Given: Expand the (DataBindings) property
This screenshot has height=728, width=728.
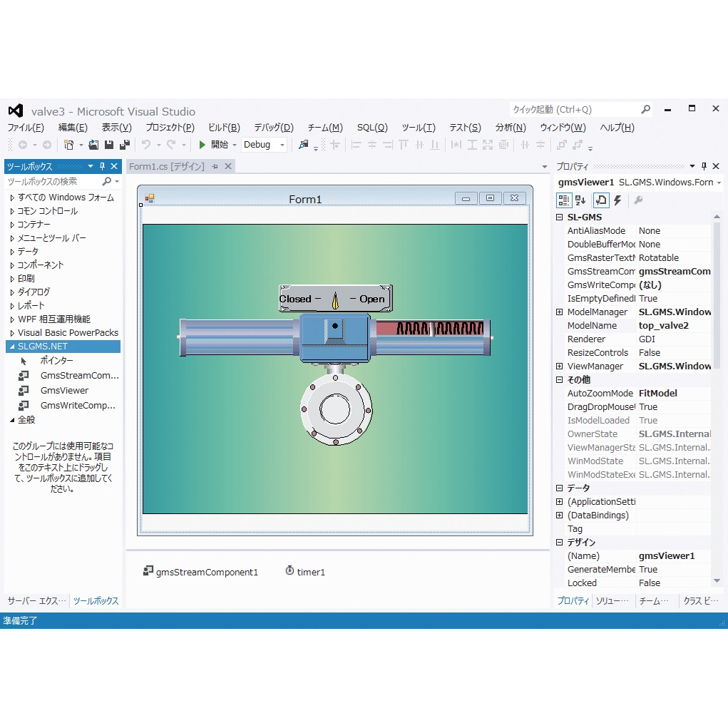Looking at the screenshot, I should (x=560, y=516).
